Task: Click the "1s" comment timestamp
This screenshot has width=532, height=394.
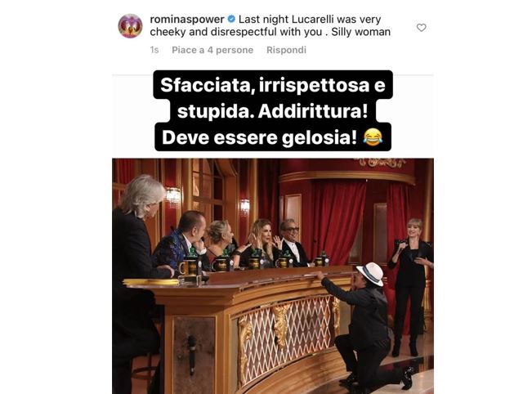Action: point(154,50)
